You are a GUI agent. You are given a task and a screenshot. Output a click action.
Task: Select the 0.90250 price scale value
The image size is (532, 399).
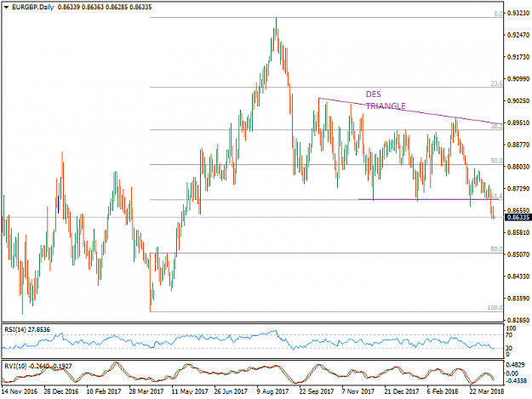coord(518,100)
